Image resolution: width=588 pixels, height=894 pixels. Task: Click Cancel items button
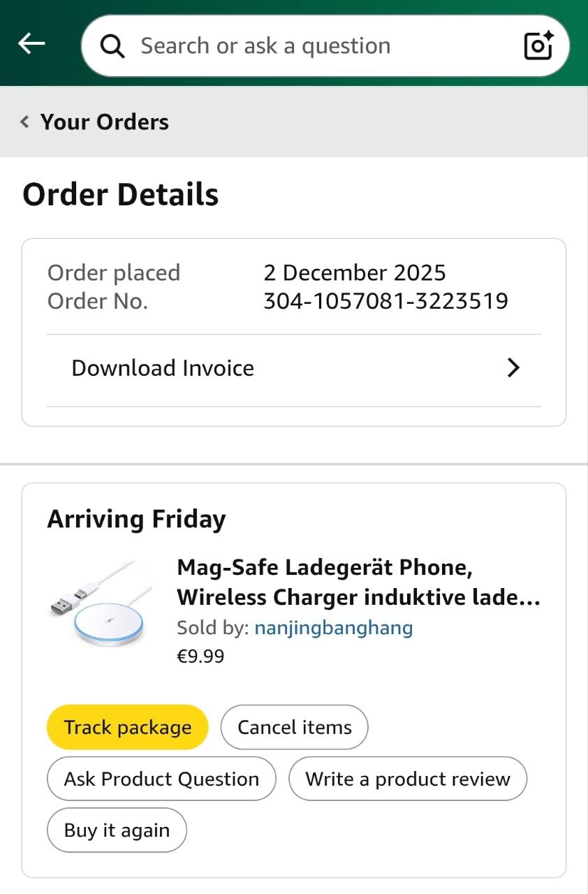[294, 727]
